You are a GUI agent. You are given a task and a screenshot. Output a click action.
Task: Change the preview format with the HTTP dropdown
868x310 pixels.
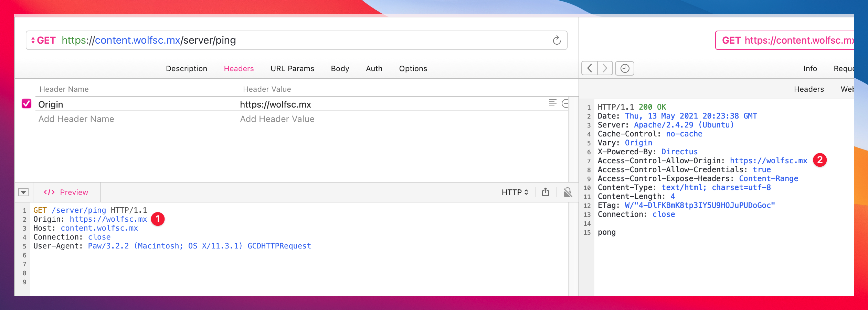(x=515, y=192)
